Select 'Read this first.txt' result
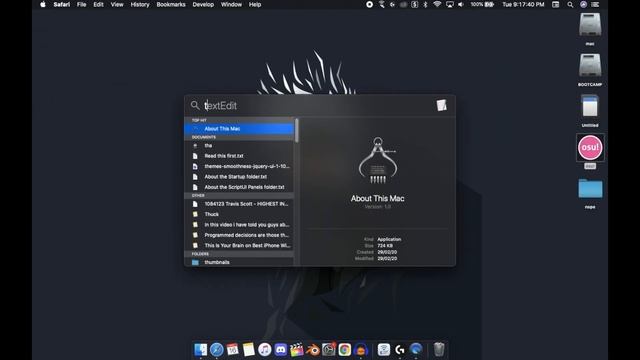The width and height of the screenshot is (640, 360). 239,156
